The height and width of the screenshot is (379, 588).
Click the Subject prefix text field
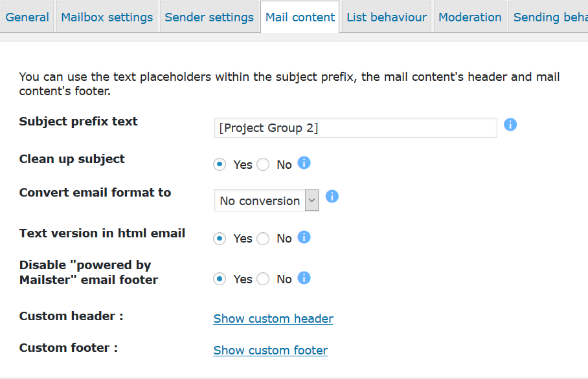pos(356,128)
